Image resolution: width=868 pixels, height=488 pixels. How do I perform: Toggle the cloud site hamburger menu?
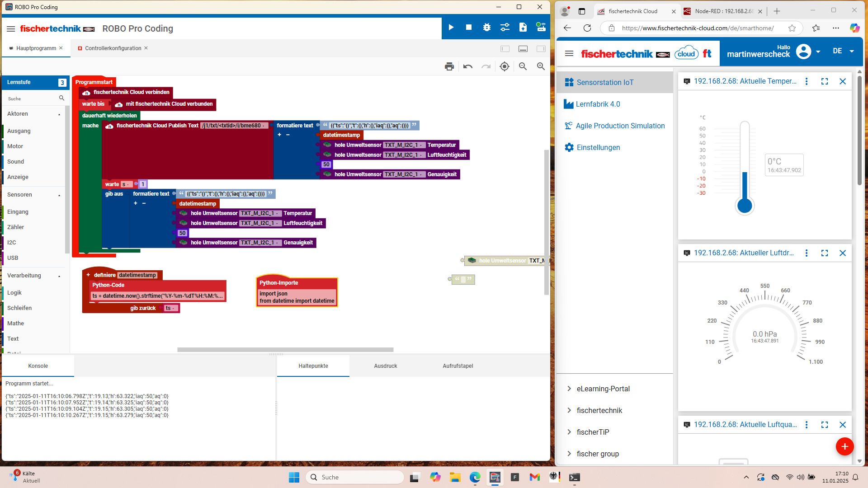point(569,53)
